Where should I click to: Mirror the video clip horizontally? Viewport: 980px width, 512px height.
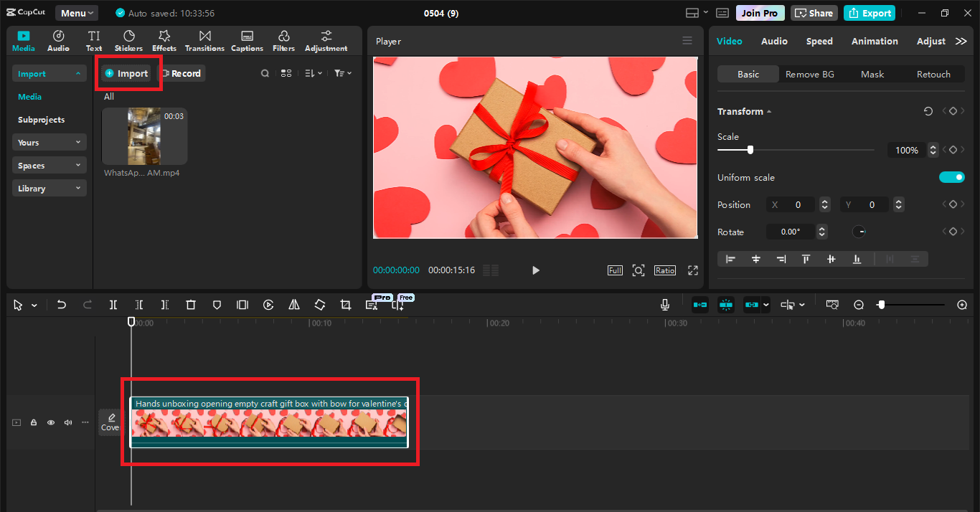coord(293,304)
